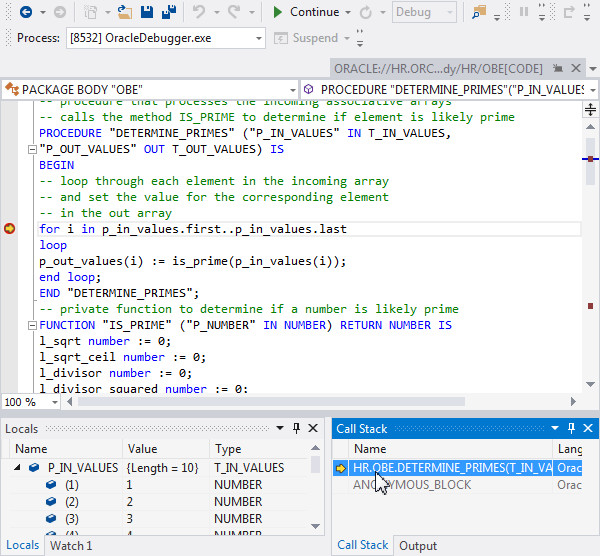Pin the Call Stack panel
Image resolution: width=600 pixels, height=556 pixels.
point(572,429)
